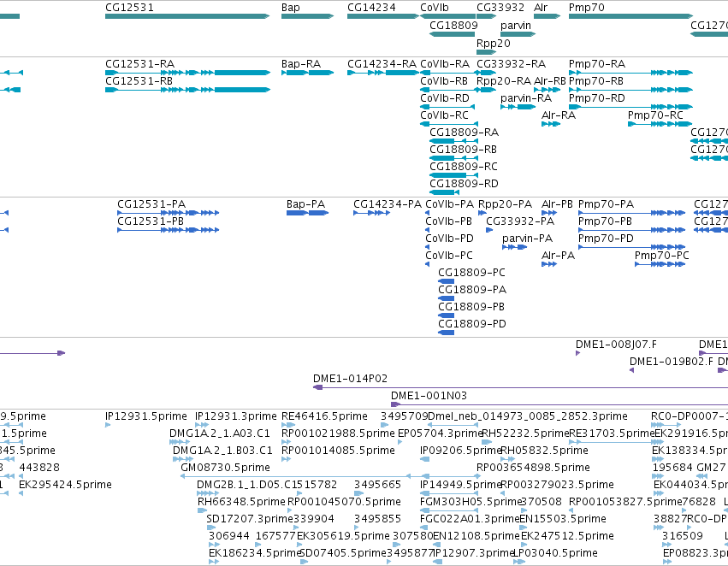Open EST EK295424.5prime
Screen dimensions: 728x566
21,493
